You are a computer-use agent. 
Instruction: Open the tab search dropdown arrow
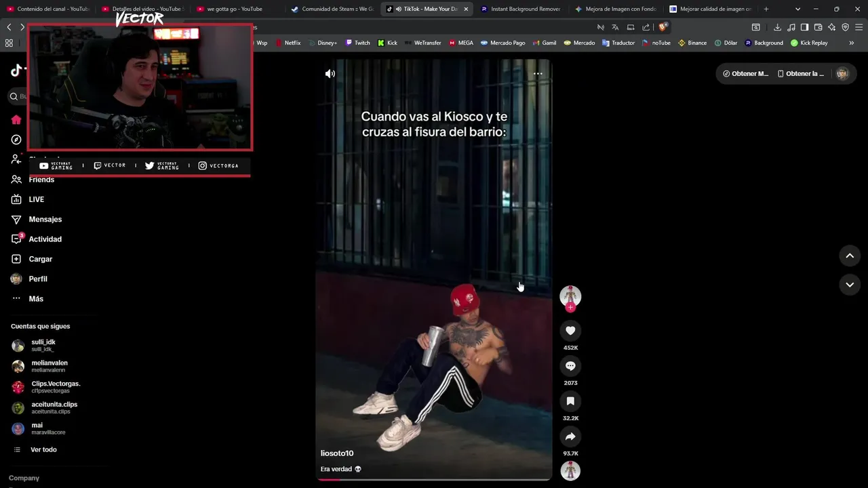797,9
